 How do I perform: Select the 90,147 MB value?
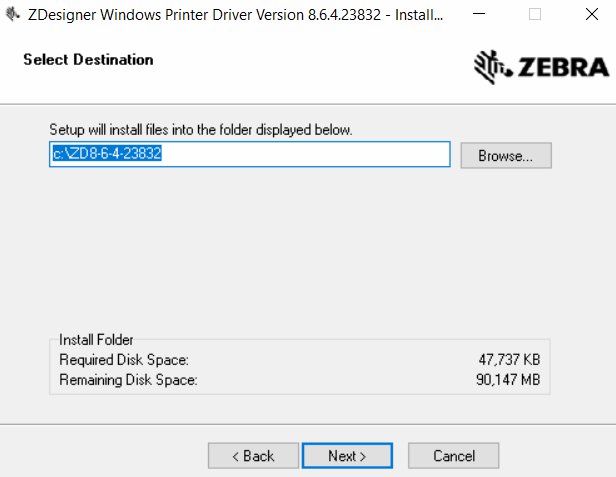tap(510, 380)
